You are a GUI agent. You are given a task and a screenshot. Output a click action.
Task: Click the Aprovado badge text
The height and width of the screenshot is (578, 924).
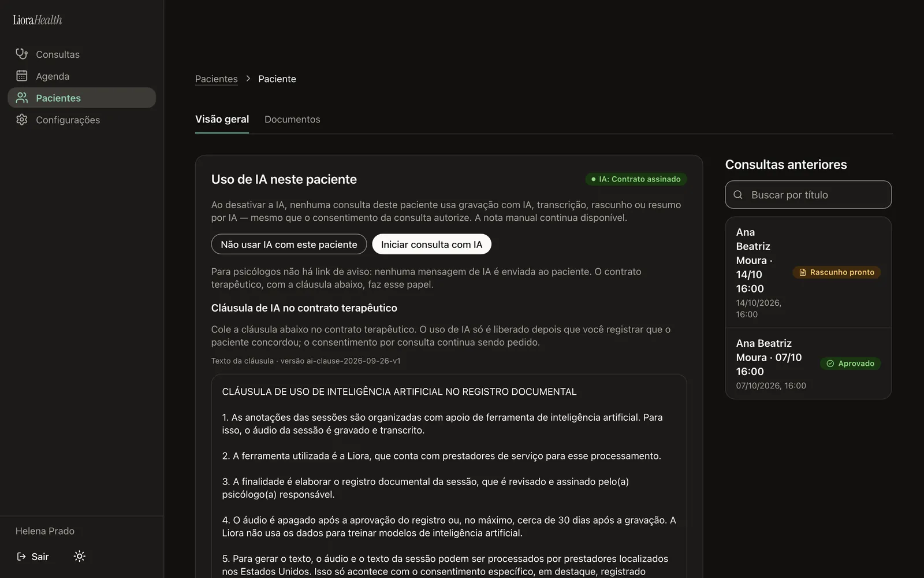(856, 364)
